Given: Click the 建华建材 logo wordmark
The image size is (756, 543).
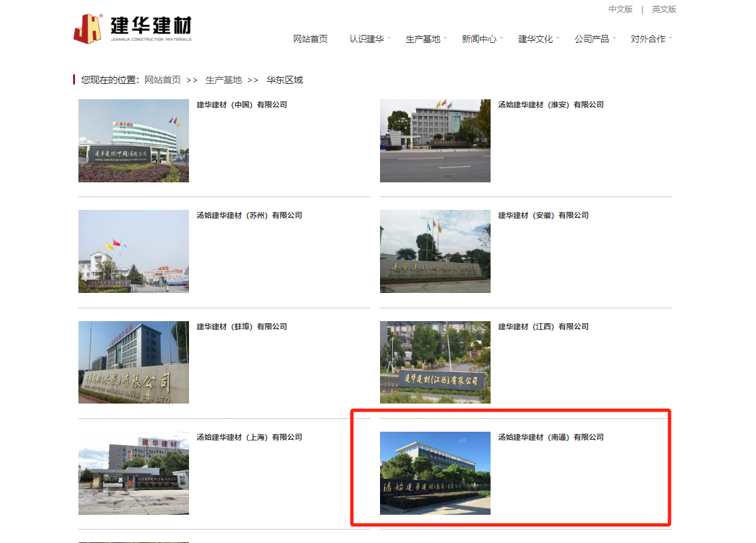Looking at the screenshot, I should [151, 28].
